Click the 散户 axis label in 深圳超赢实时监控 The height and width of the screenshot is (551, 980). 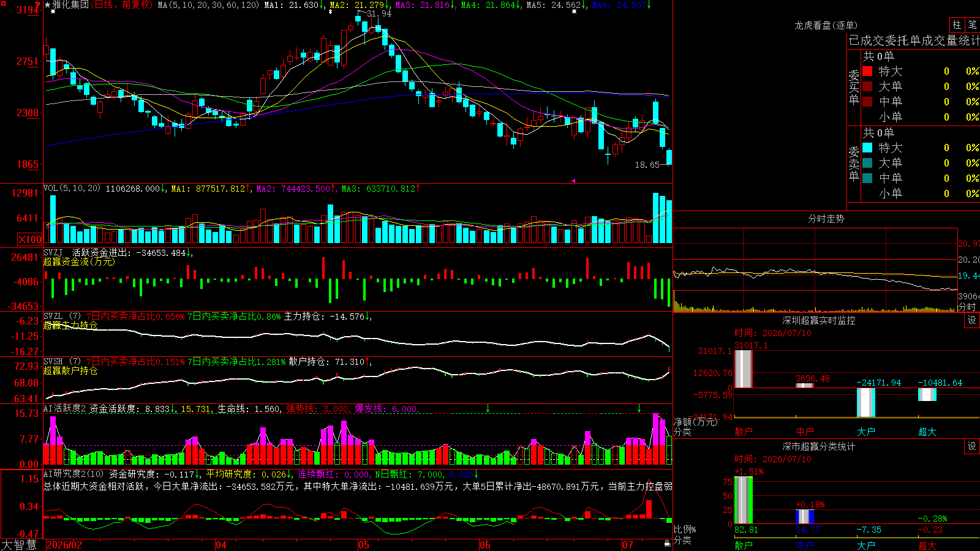click(744, 432)
